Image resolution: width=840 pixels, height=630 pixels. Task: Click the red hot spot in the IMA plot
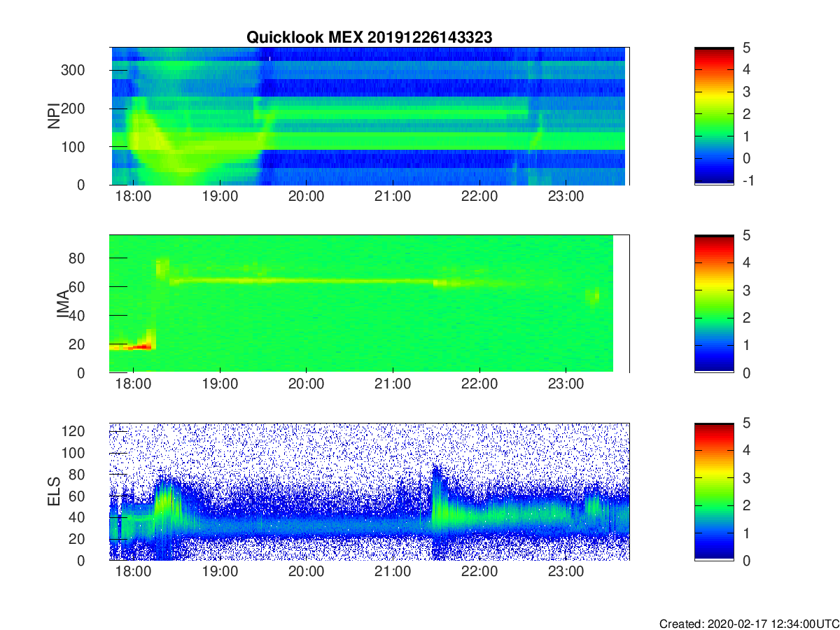pos(140,346)
